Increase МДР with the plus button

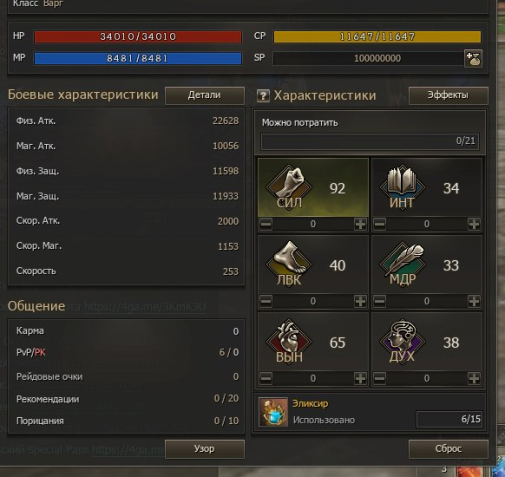[474, 301]
